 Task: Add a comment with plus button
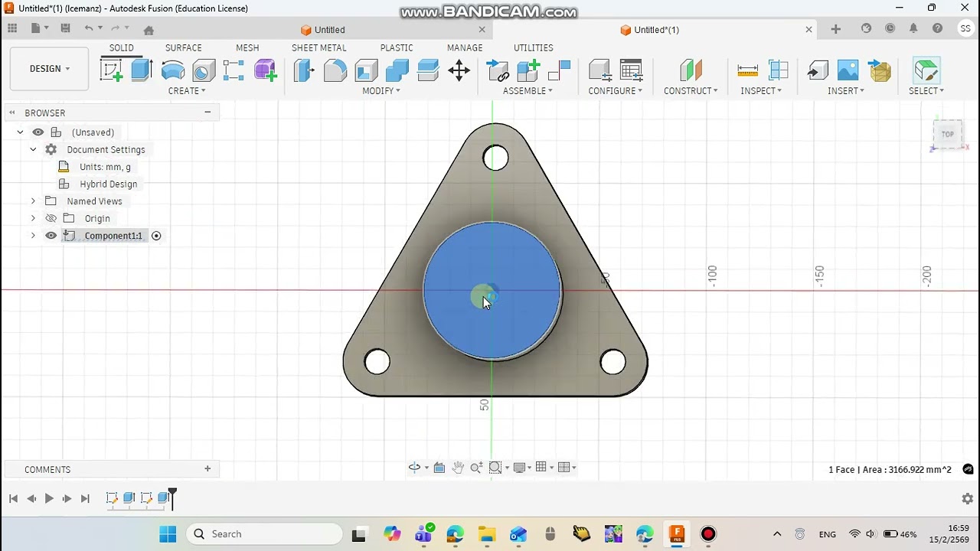click(207, 469)
